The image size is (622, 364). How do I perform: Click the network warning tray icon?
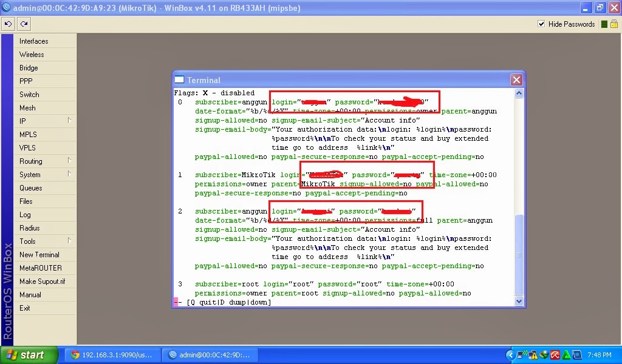[533, 355]
